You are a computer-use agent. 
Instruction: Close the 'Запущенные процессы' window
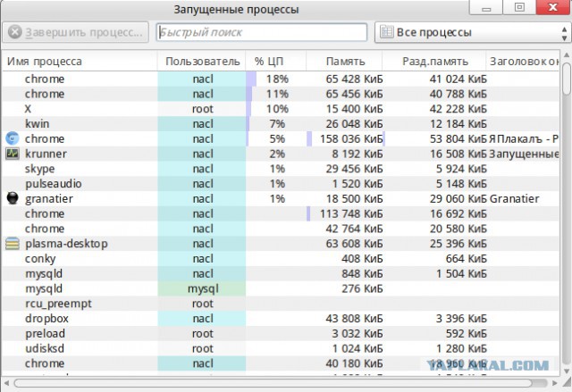[x=552, y=7]
